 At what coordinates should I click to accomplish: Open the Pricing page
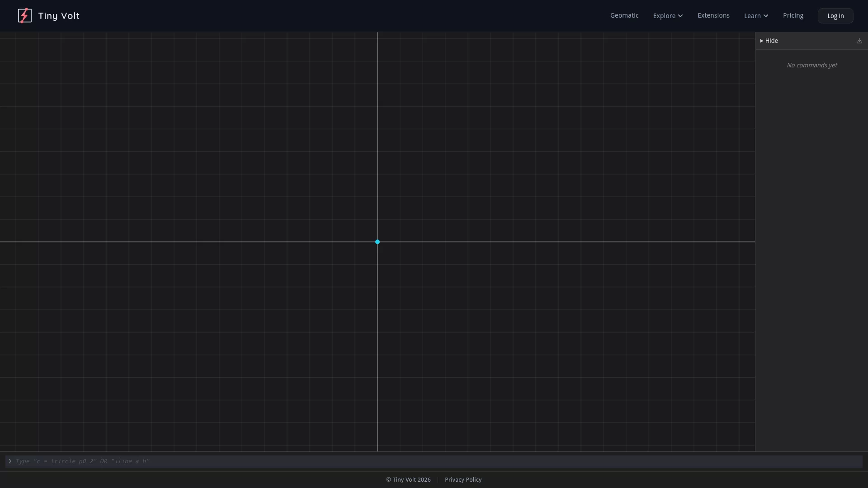click(793, 15)
